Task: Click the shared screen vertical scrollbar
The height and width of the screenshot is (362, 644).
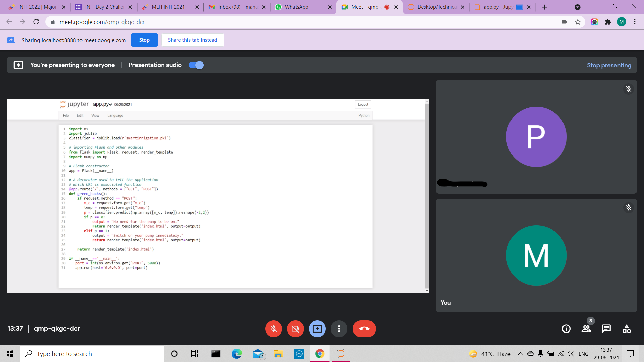Action: (x=427, y=196)
